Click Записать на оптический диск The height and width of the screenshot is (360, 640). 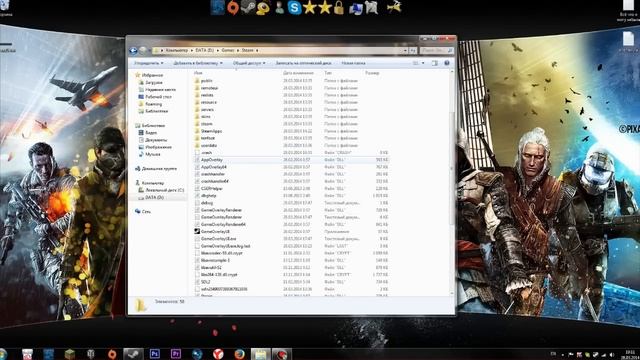[x=303, y=63]
